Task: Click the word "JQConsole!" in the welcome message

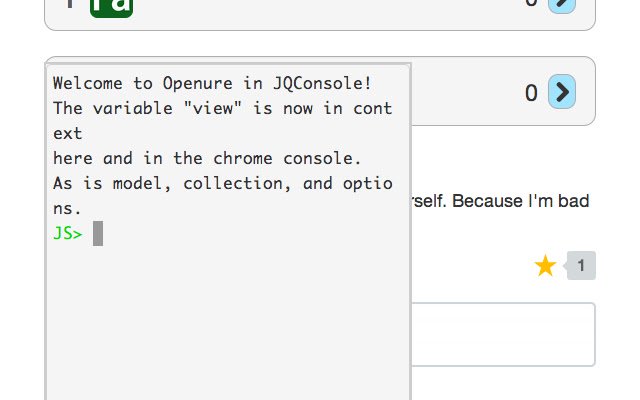Action: click(x=322, y=83)
